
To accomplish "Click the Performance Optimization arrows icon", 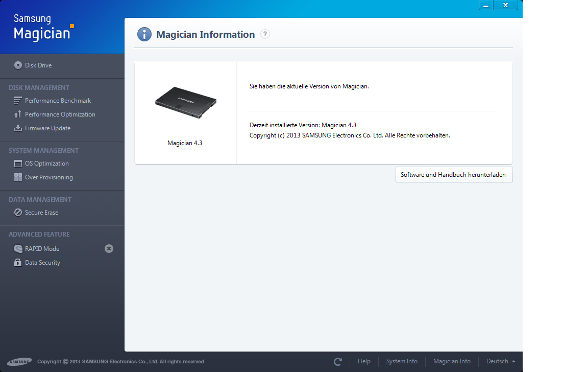I will 18,114.
